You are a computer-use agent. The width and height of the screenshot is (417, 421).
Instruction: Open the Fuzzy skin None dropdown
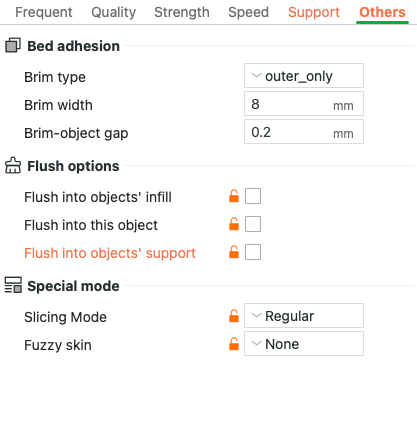coord(304,343)
